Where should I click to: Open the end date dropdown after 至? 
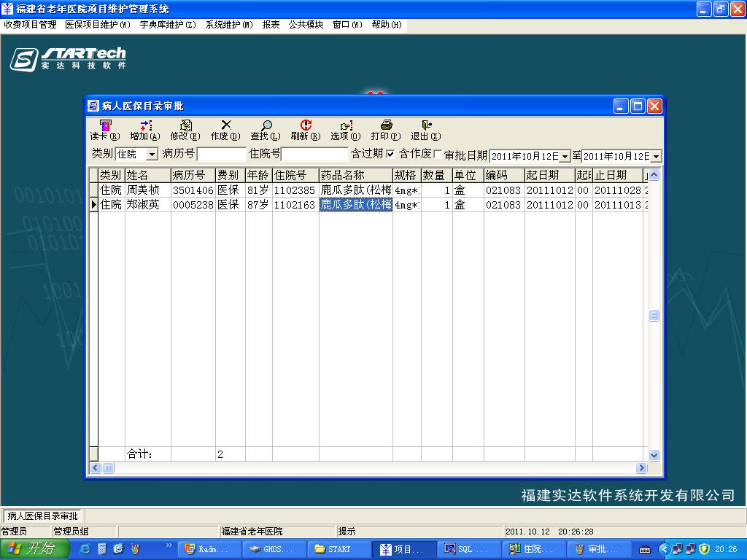[x=656, y=156]
